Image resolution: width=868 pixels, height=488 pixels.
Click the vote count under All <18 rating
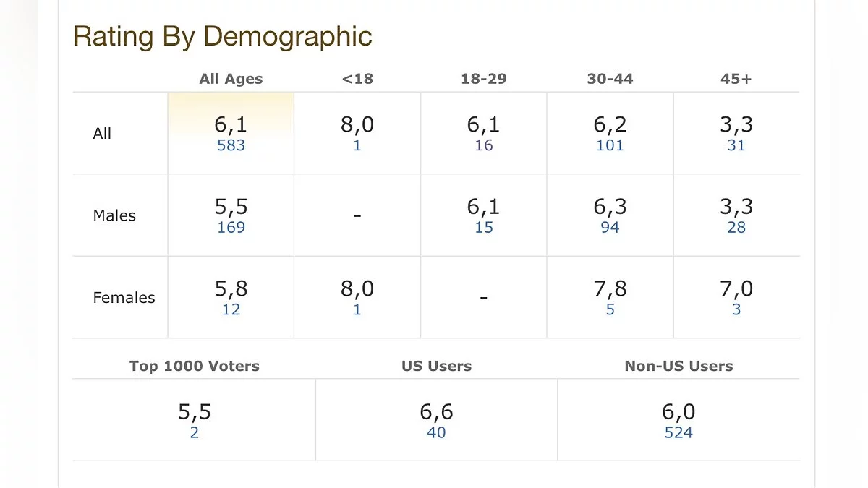[x=357, y=145]
